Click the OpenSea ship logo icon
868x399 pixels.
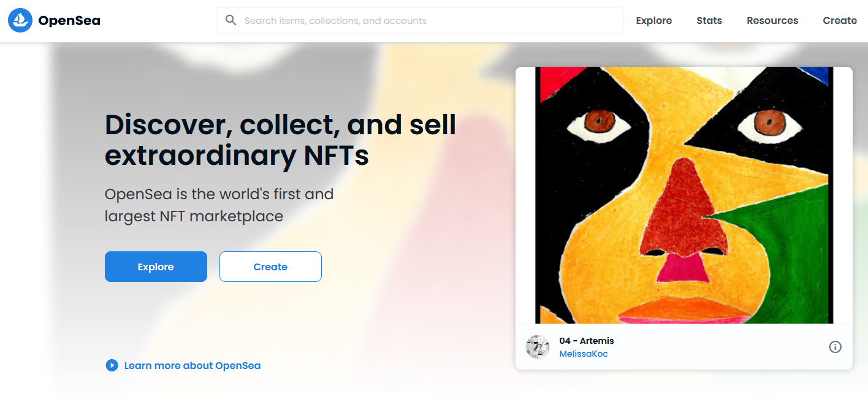(20, 20)
